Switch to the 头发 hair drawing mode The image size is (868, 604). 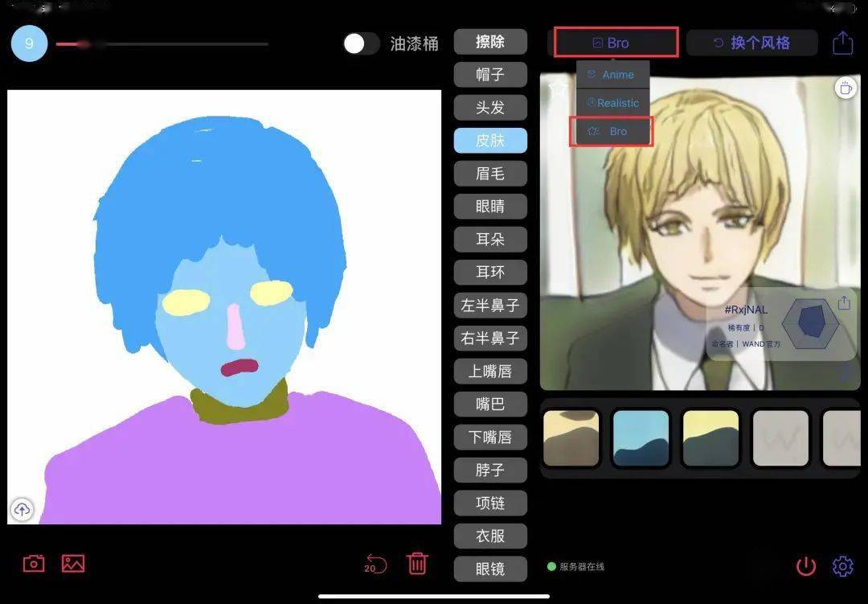pyautogui.click(x=490, y=108)
